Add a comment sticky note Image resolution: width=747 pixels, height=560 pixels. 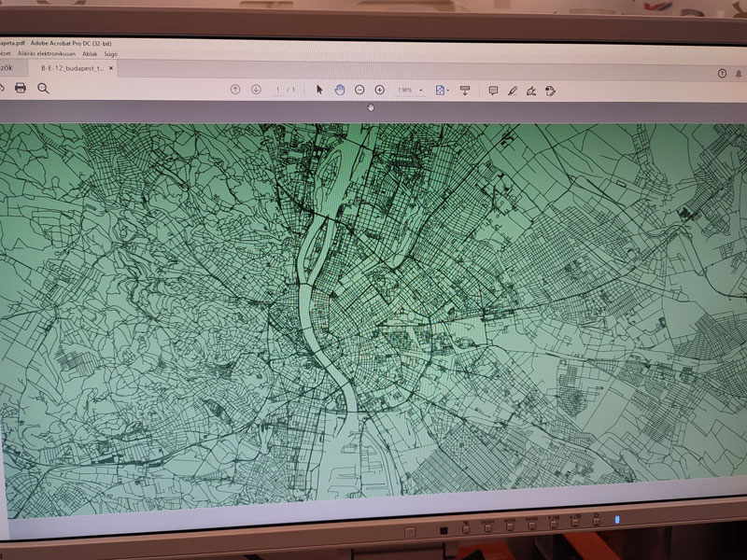click(x=493, y=91)
